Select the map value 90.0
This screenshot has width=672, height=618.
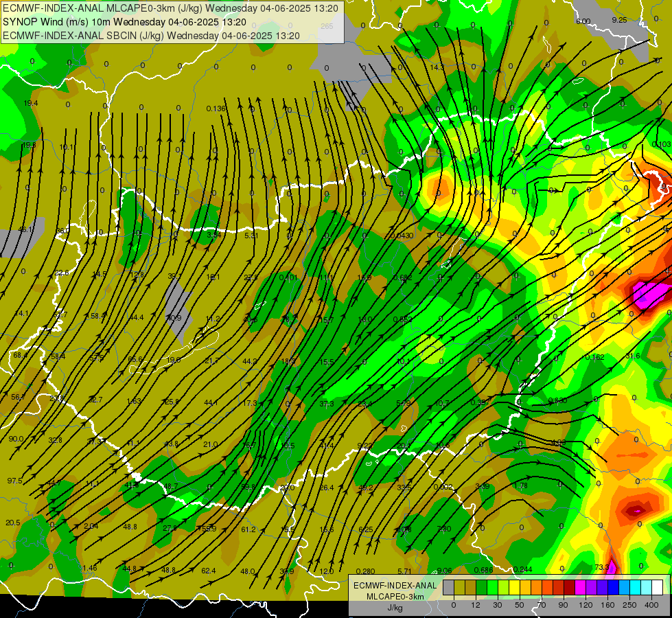click(16, 439)
